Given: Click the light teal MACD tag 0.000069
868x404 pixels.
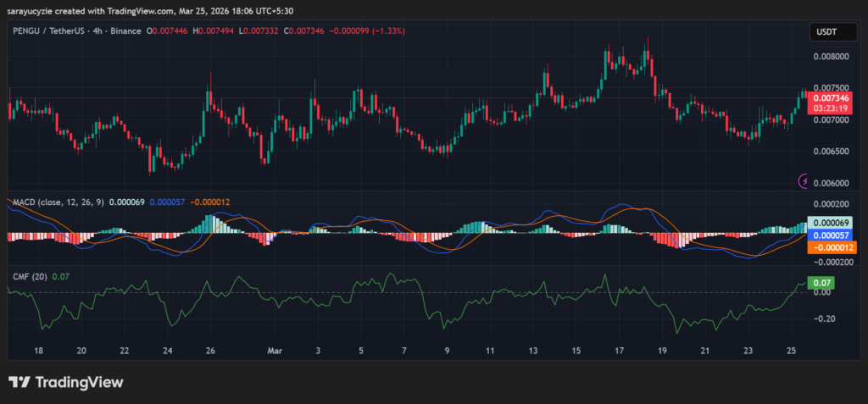Looking at the screenshot, I should (x=831, y=223).
